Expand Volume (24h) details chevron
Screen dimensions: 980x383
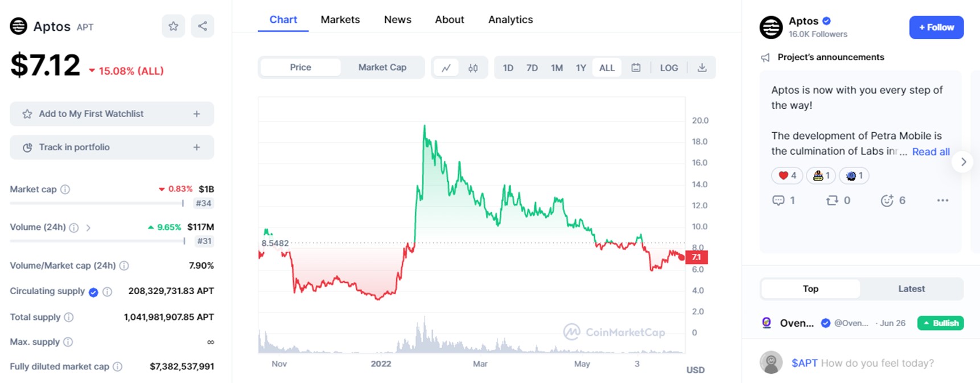88,228
